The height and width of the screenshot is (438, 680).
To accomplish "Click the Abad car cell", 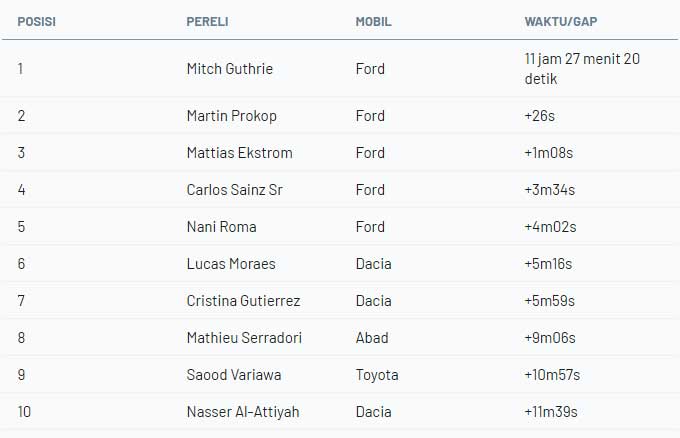I will (x=372, y=337).
